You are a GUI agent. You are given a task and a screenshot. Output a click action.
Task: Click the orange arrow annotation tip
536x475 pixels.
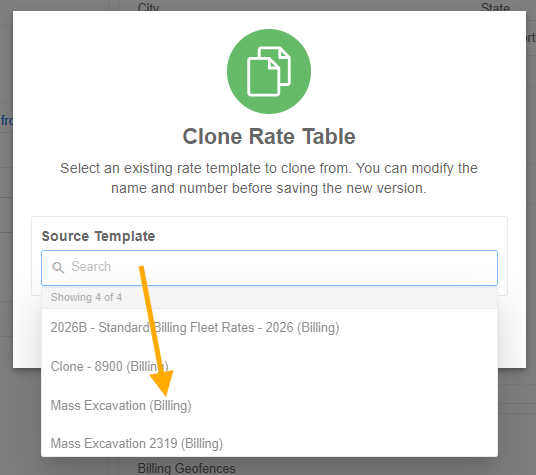click(x=165, y=393)
